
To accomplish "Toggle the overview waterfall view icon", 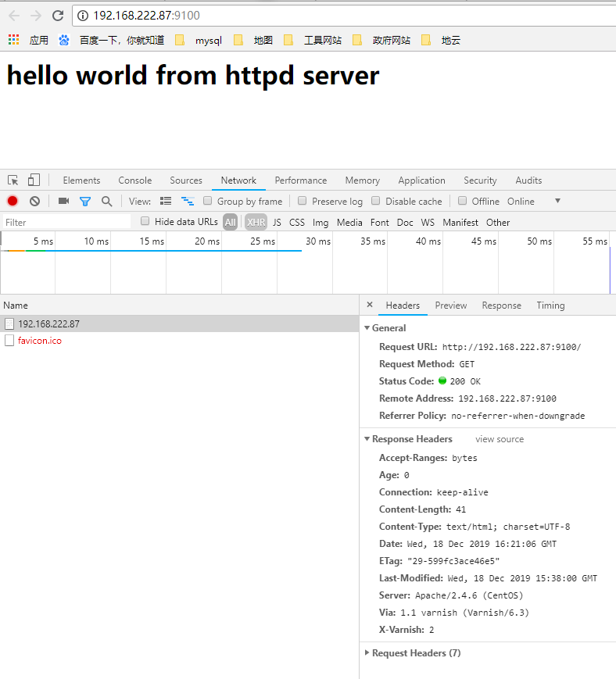I will [188, 201].
